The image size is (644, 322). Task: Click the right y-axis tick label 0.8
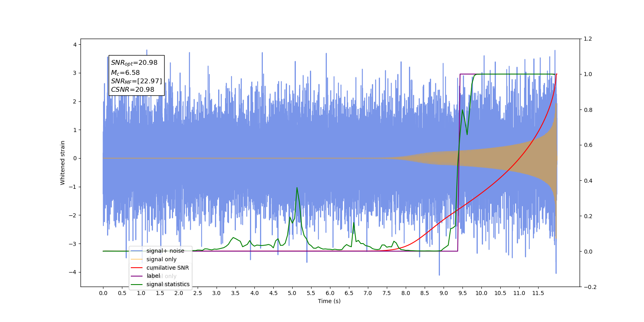(588, 110)
